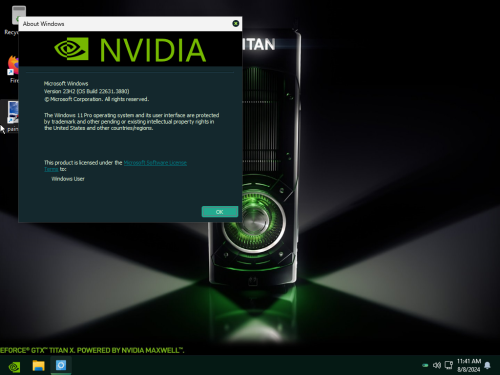This screenshot has width=500, height=375.
Task: Open the Terms link on second line
Action: 51,169
